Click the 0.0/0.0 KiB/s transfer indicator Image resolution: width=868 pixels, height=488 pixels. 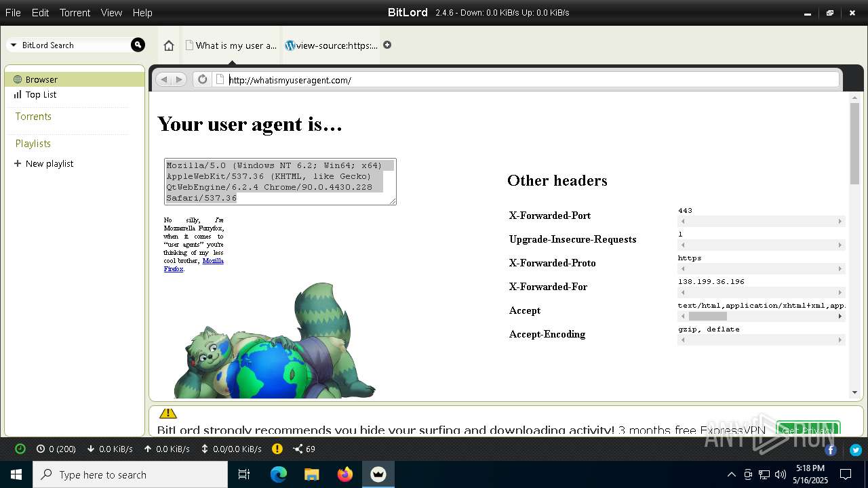pos(231,449)
